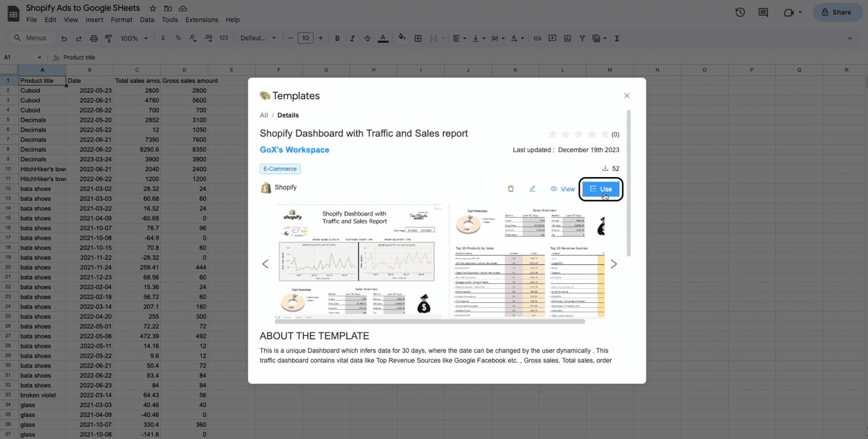
Task: Toggle bold formatting
Action: 337,38
